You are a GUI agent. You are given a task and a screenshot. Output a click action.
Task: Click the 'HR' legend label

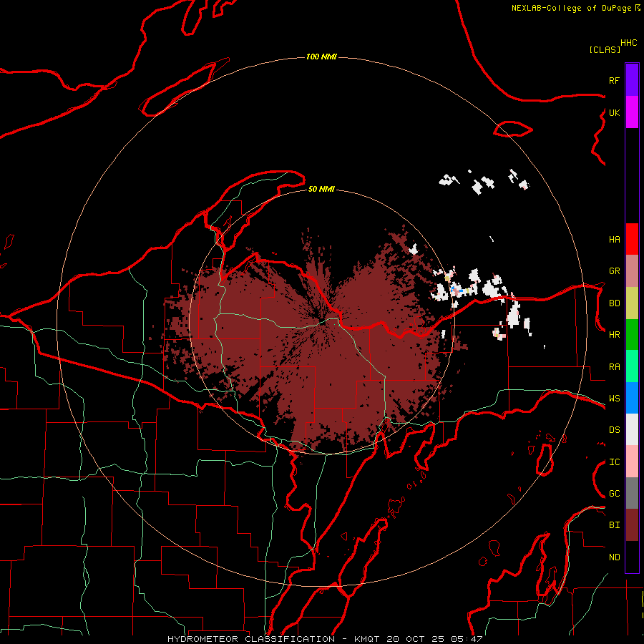click(x=614, y=335)
